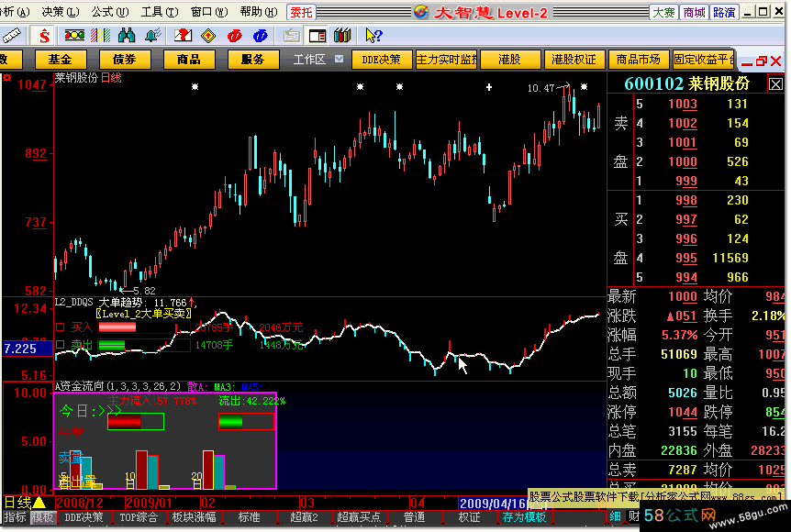791x532 pixels.
Task: Close the 600102 quote side panel
Action: (775, 83)
